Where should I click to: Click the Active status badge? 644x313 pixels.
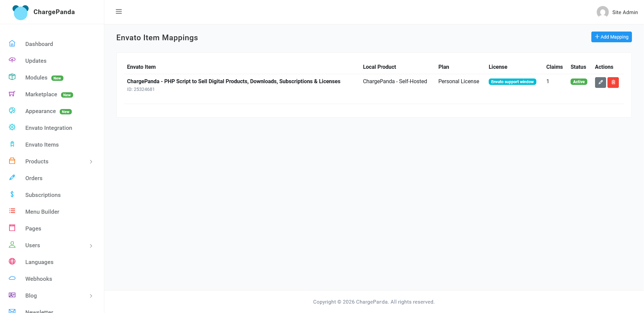[579, 82]
